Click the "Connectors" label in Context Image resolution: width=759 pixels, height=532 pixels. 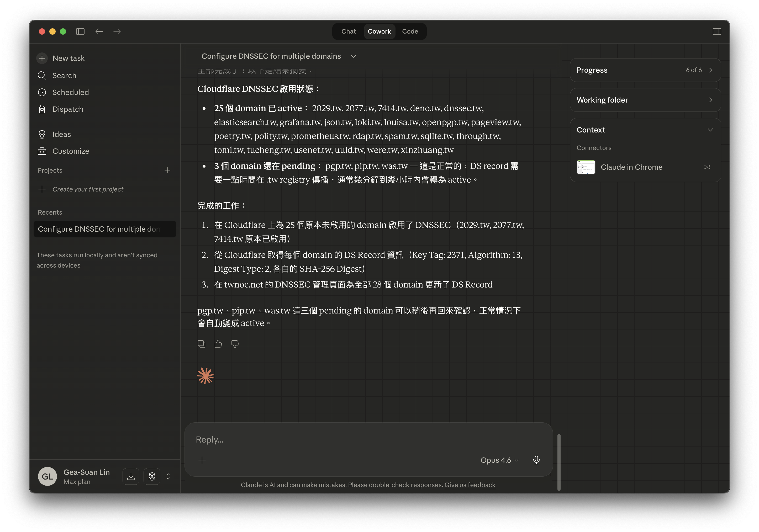point(594,148)
